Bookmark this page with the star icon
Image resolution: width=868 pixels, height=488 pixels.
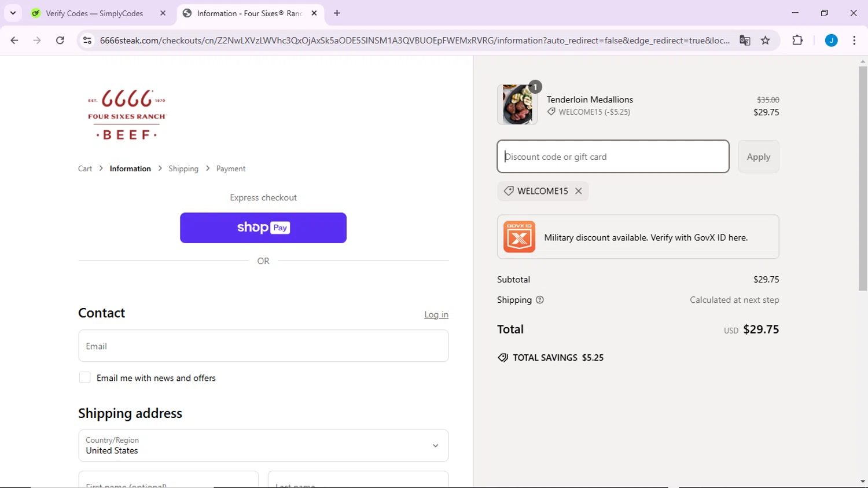766,41
